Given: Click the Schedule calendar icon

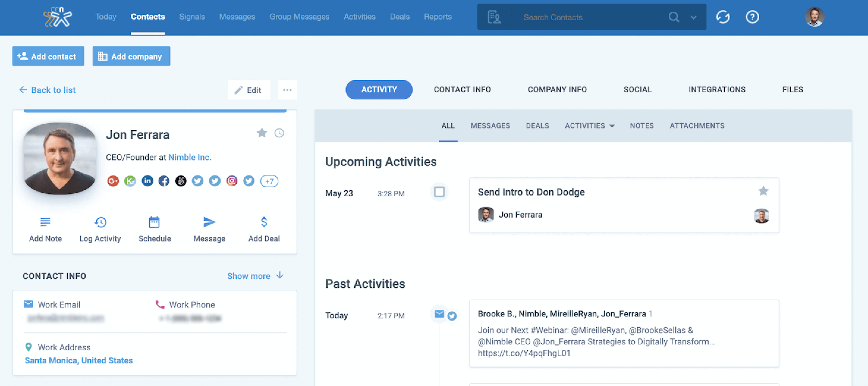Looking at the screenshot, I should (x=154, y=222).
